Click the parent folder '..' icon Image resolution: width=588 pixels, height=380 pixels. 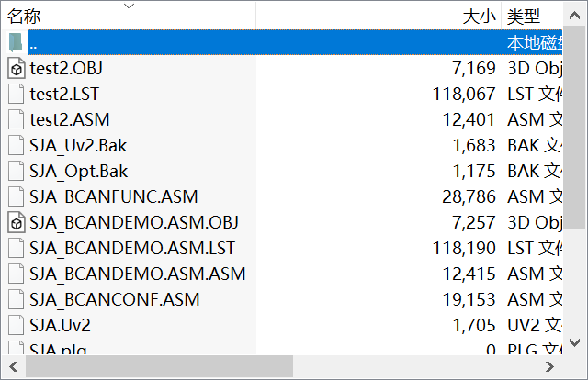tap(17, 42)
